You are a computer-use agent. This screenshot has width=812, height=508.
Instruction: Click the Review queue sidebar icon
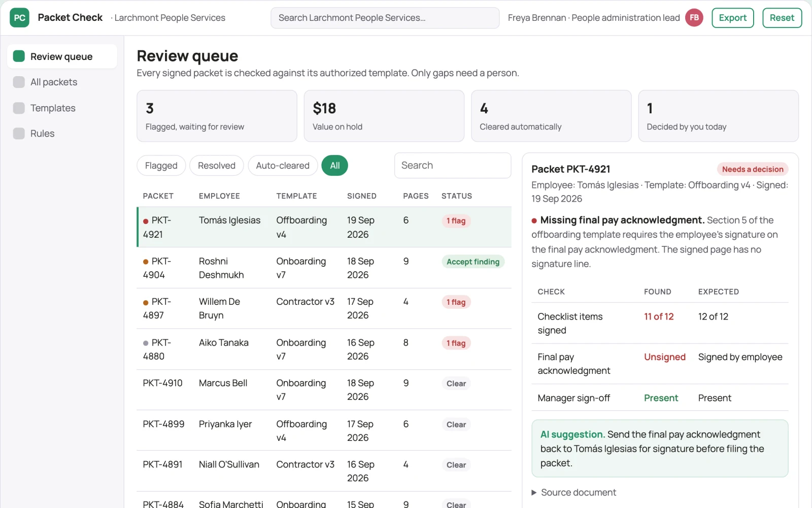pyautogui.click(x=19, y=56)
